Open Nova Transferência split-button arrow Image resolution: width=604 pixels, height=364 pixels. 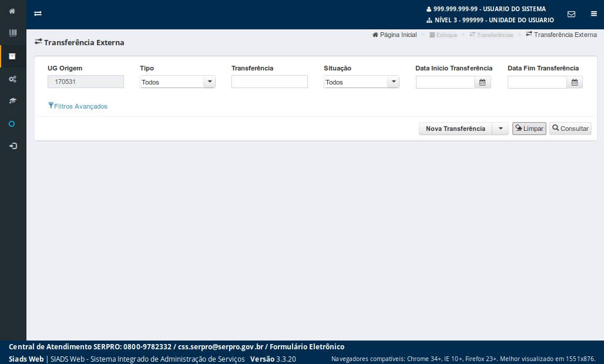point(501,129)
